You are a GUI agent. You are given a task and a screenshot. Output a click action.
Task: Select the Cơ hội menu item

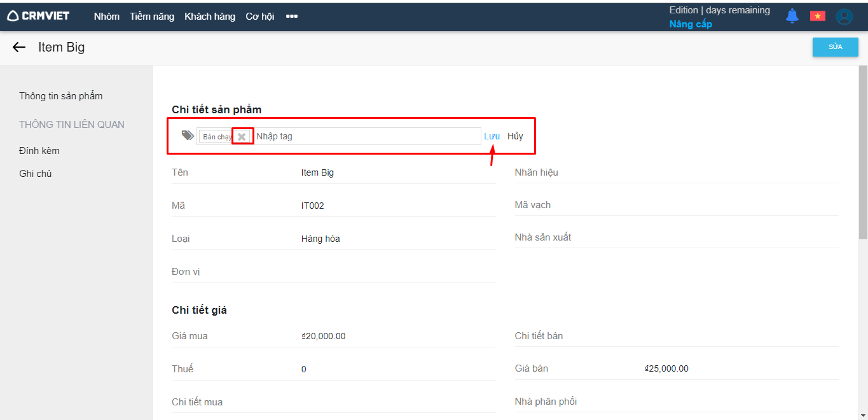pos(260,17)
